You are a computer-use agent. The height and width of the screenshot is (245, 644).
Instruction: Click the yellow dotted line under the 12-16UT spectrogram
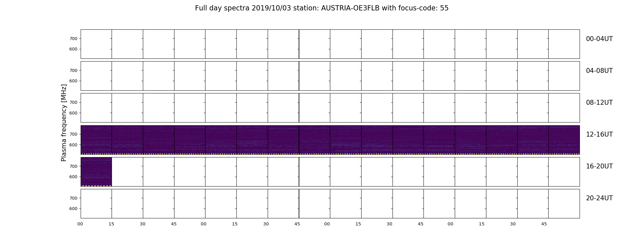pyautogui.click(x=330, y=154)
